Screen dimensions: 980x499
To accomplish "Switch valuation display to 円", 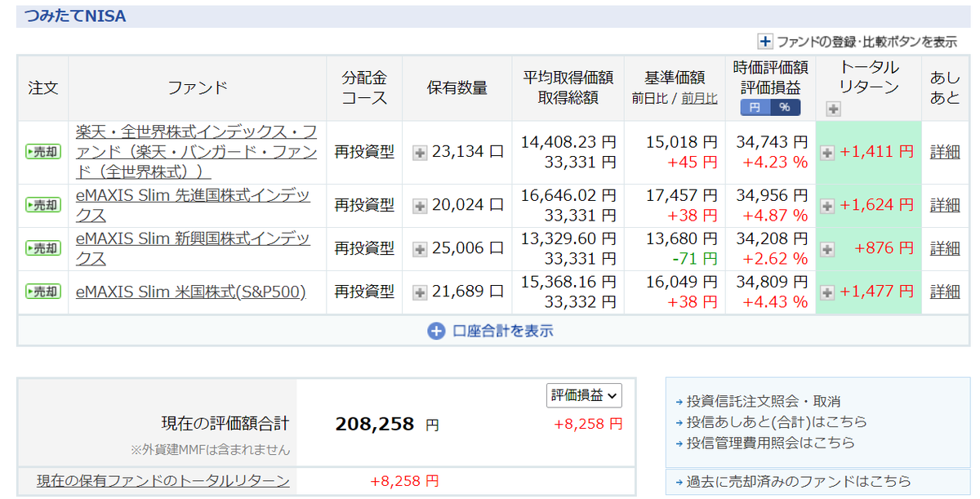I will tap(755, 108).
